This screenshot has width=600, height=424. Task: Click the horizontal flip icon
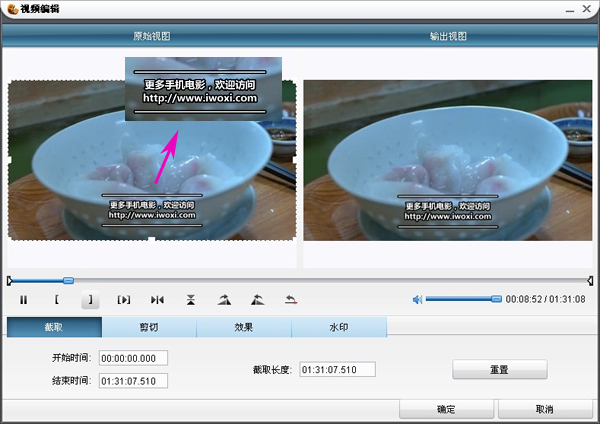tap(157, 300)
